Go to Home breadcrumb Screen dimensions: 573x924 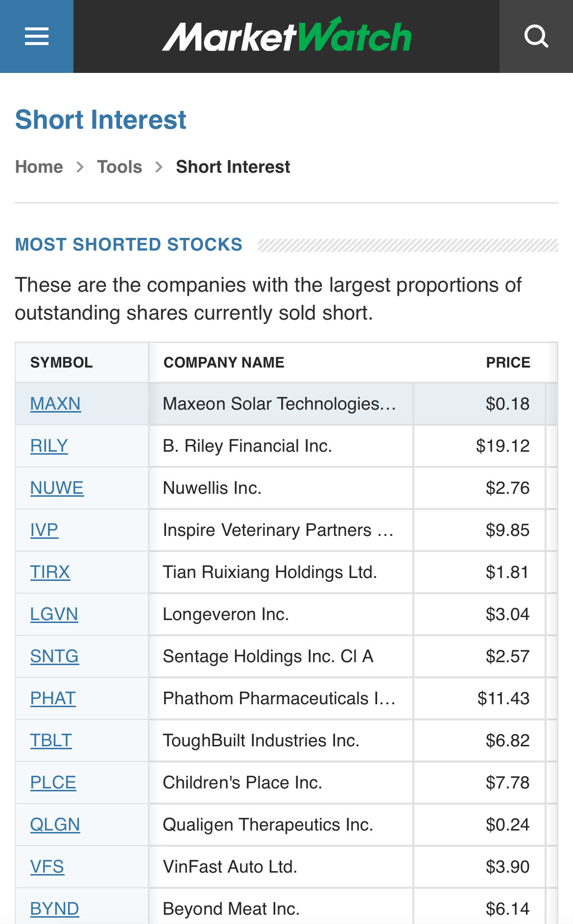(x=39, y=167)
